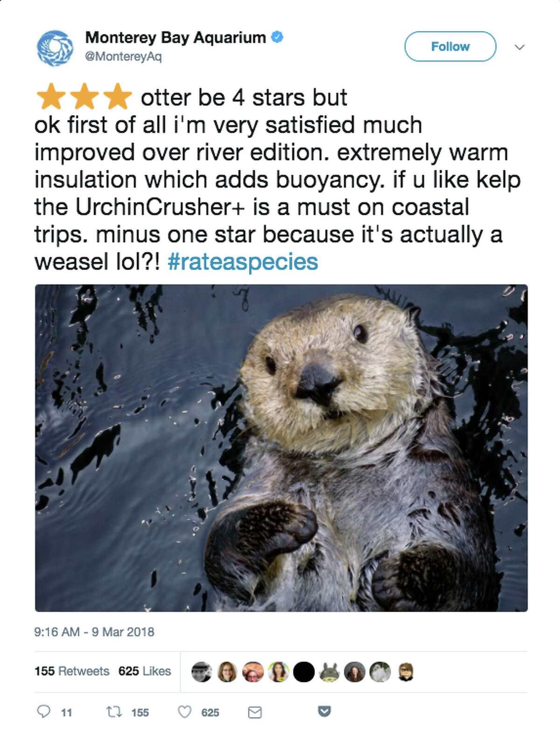Follow the Monterey Bay Aquarium account
Viewport: 560px width, 735px height.
450,46
